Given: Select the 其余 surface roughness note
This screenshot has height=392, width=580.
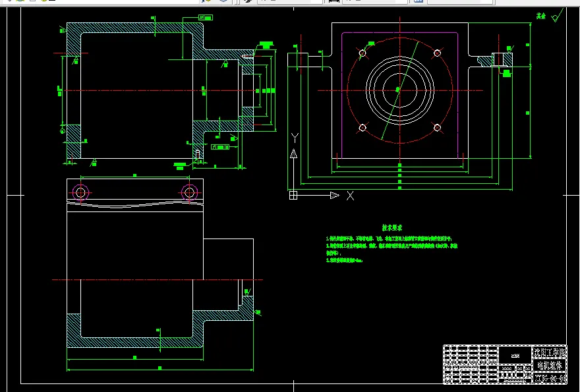Looking at the screenshot, I should tap(541, 16).
